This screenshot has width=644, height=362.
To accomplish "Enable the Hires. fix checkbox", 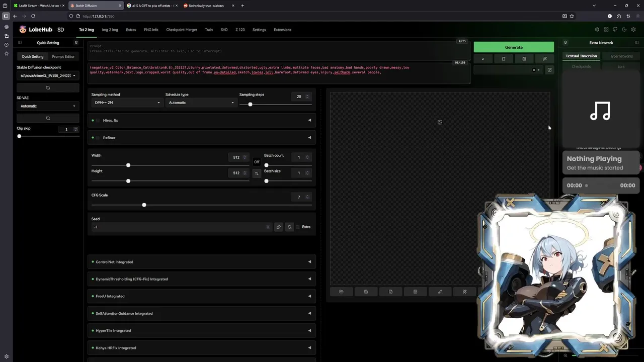I will [98, 121].
